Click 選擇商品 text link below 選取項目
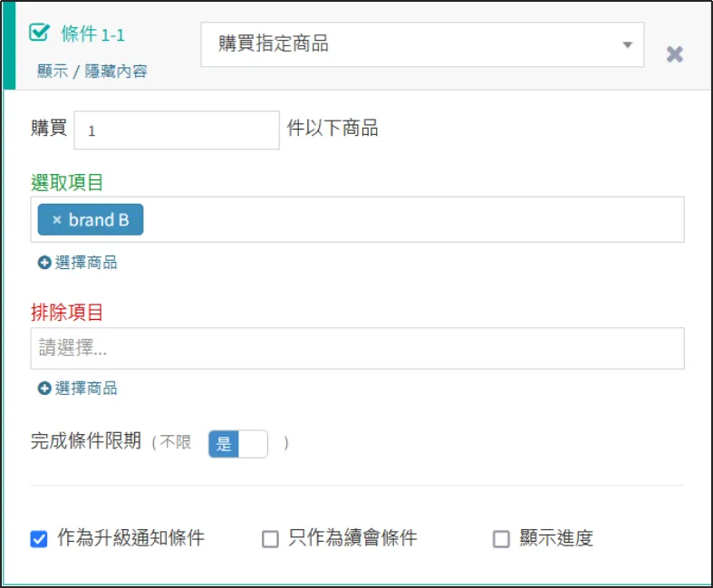This screenshot has width=713, height=588. tap(86, 263)
